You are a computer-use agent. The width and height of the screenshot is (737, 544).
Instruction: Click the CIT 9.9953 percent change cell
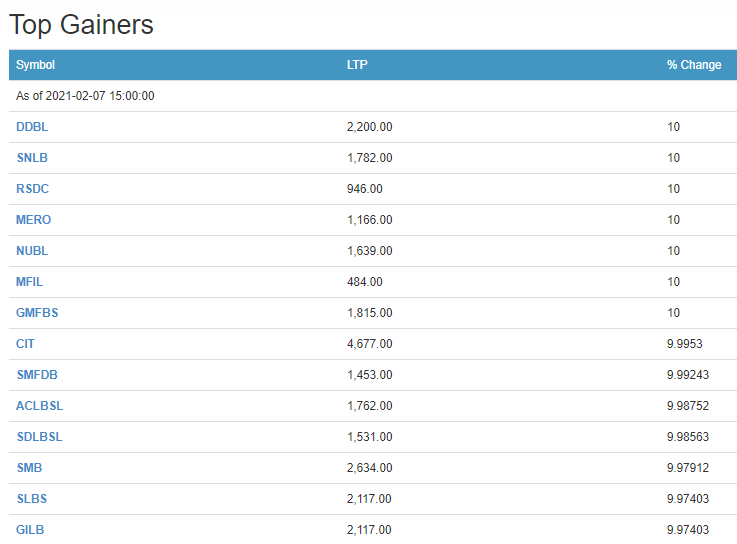[x=685, y=344]
